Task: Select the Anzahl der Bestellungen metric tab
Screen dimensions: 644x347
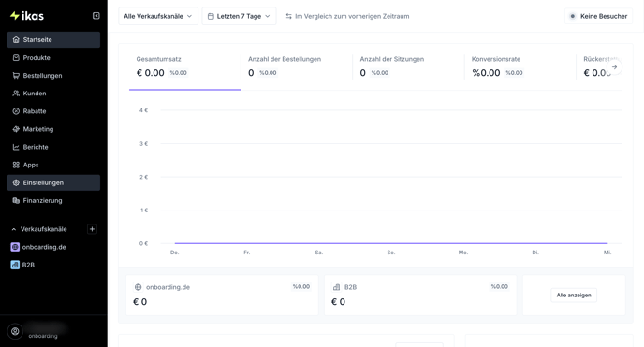Action: pos(297,66)
